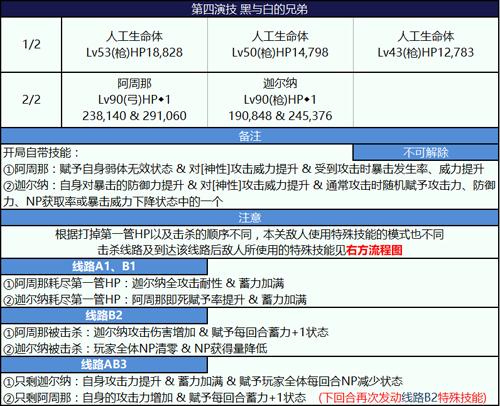
Task: Click header 线路AB3
Action: click(104, 364)
